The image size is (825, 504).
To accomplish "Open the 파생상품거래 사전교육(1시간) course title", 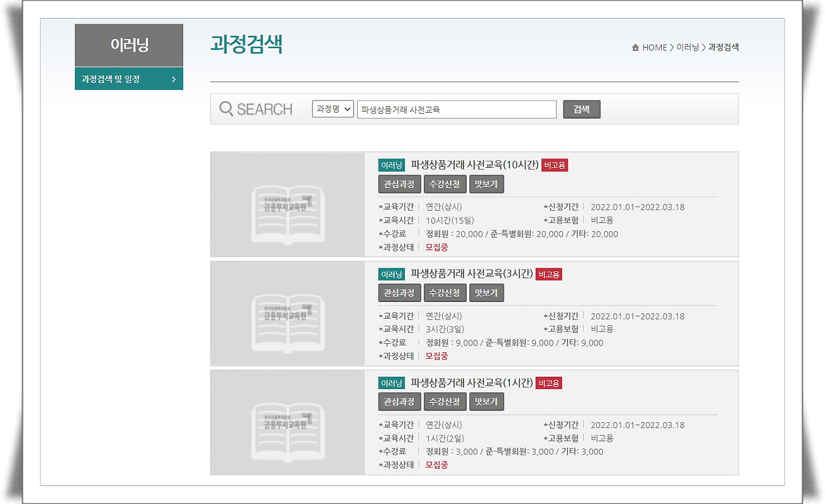I will [471, 383].
